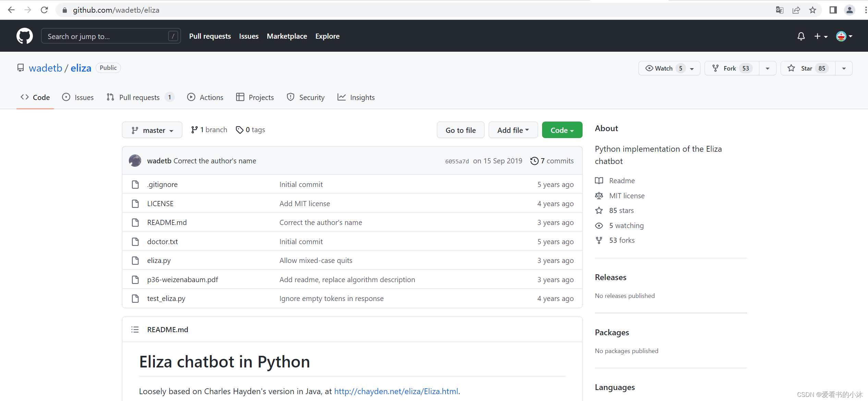Toggle Watch on this repository
Viewport: 868px width, 401px height.
(x=663, y=68)
